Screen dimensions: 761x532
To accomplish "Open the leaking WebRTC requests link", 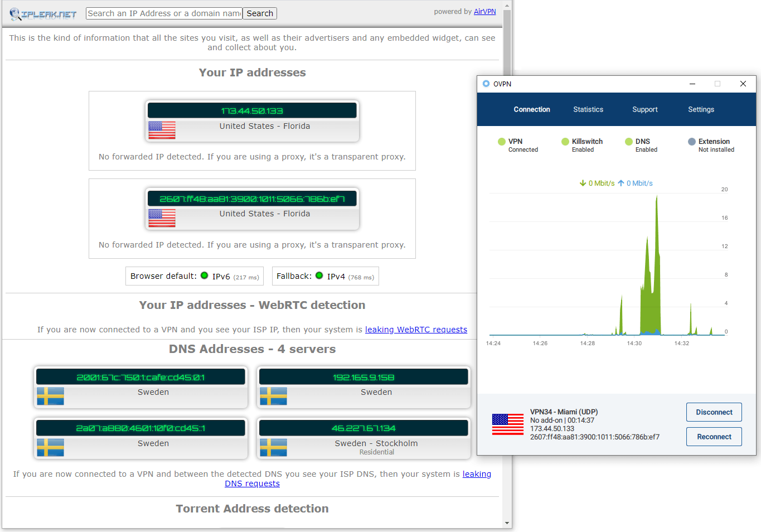I will (416, 330).
